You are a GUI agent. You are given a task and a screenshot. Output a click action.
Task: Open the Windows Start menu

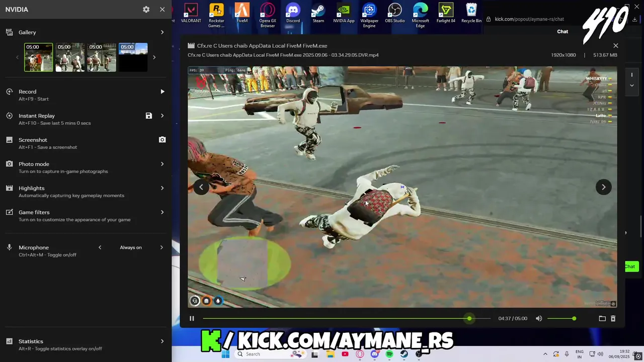coord(225,354)
